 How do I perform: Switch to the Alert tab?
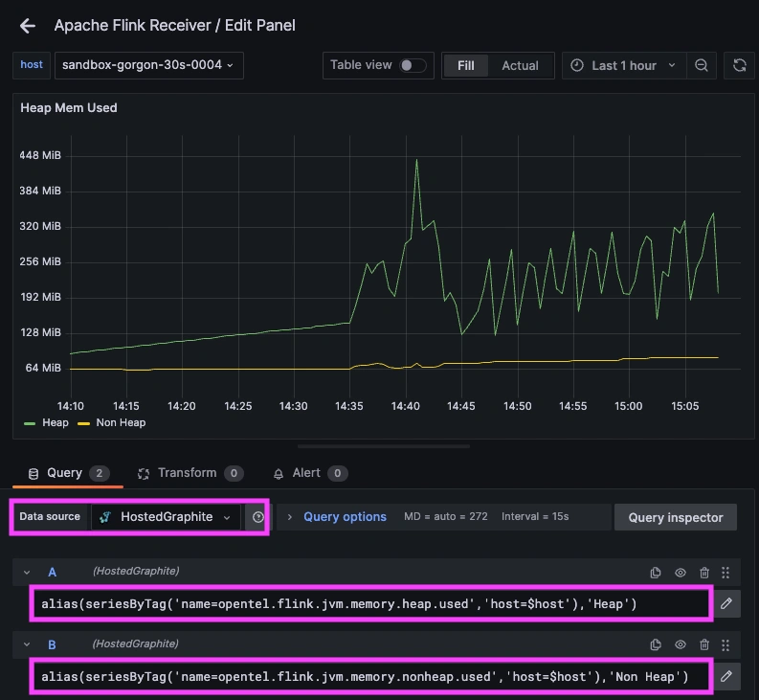point(310,473)
